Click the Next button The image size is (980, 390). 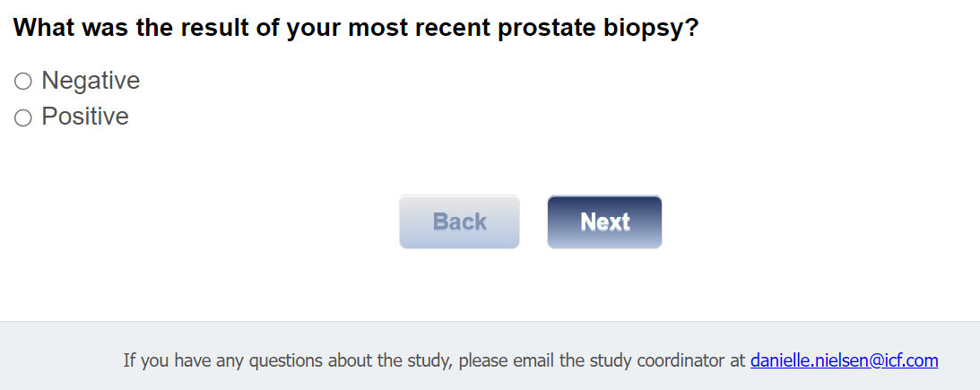604,221
